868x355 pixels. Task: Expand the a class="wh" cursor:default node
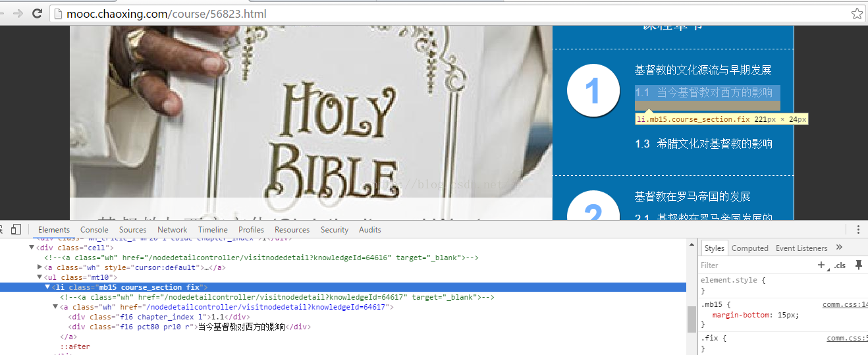pos(40,267)
